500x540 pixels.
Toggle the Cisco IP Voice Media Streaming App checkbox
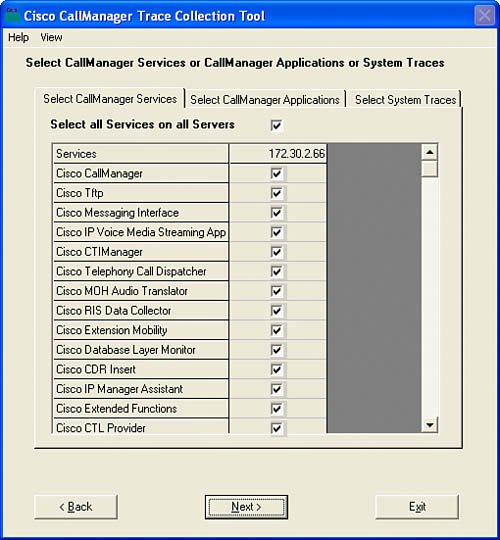(x=277, y=232)
